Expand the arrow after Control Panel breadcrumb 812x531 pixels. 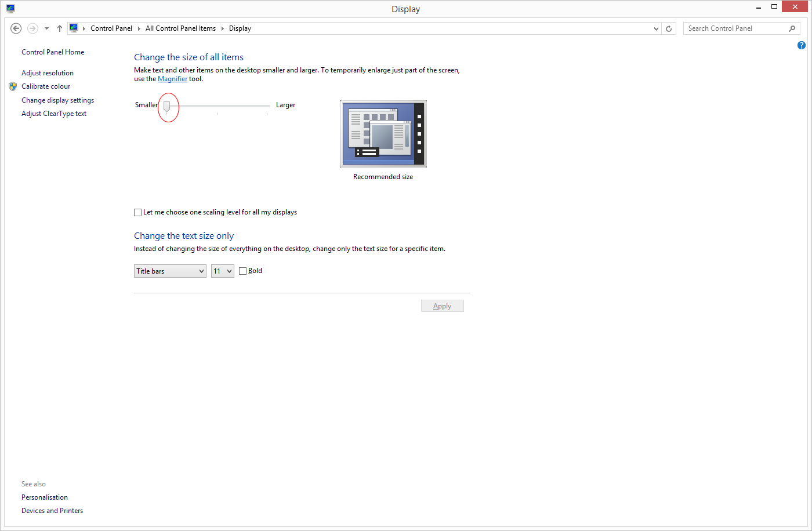click(139, 28)
